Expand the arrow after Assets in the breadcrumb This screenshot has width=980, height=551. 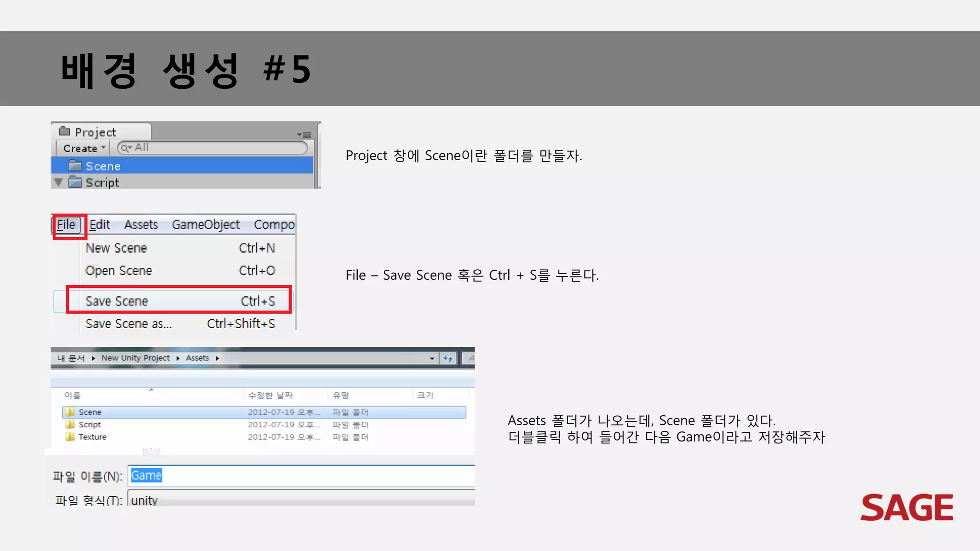pos(217,358)
